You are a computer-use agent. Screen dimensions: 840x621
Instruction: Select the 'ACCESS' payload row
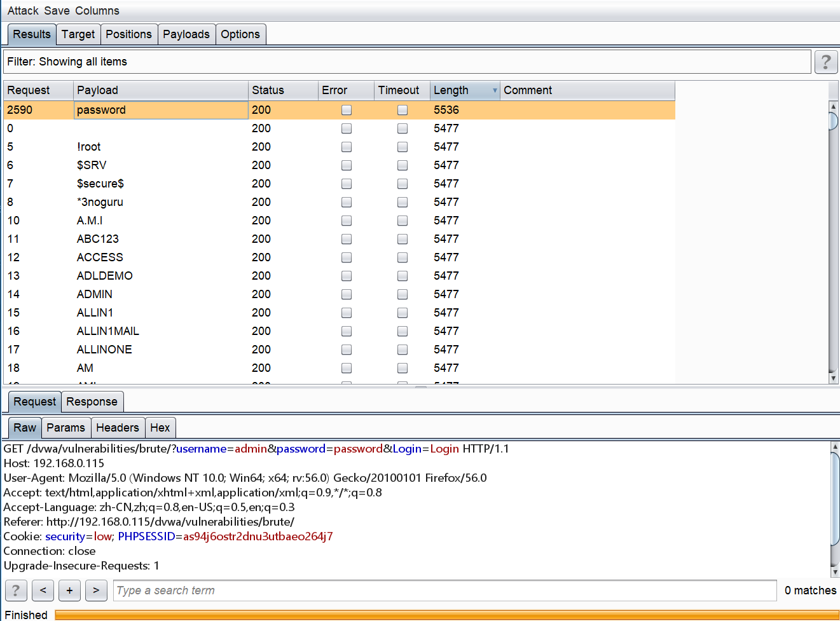(x=339, y=257)
